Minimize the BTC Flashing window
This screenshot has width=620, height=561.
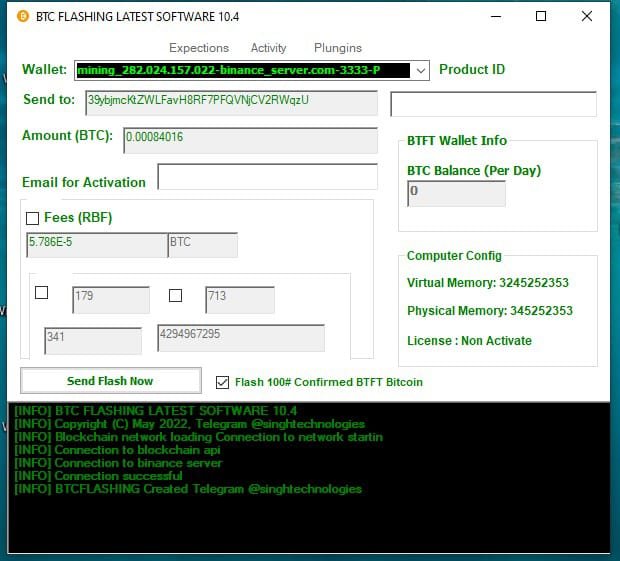click(x=496, y=17)
